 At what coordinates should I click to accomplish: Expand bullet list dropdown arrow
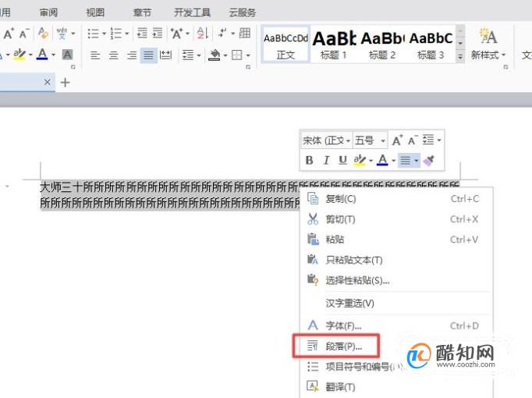click(105, 34)
